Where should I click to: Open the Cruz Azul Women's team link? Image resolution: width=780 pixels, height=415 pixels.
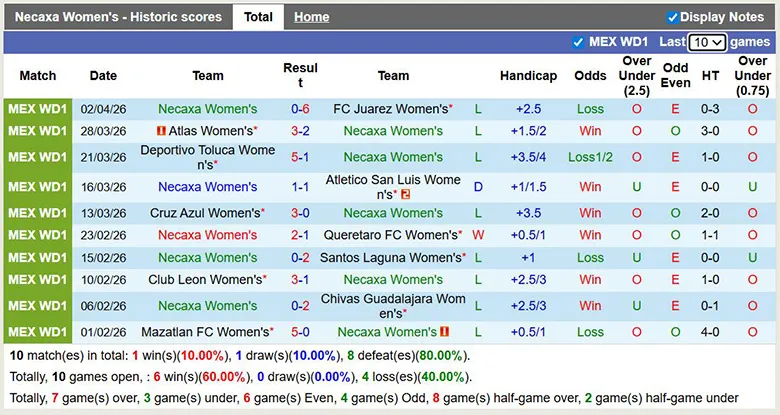[204, 213]
